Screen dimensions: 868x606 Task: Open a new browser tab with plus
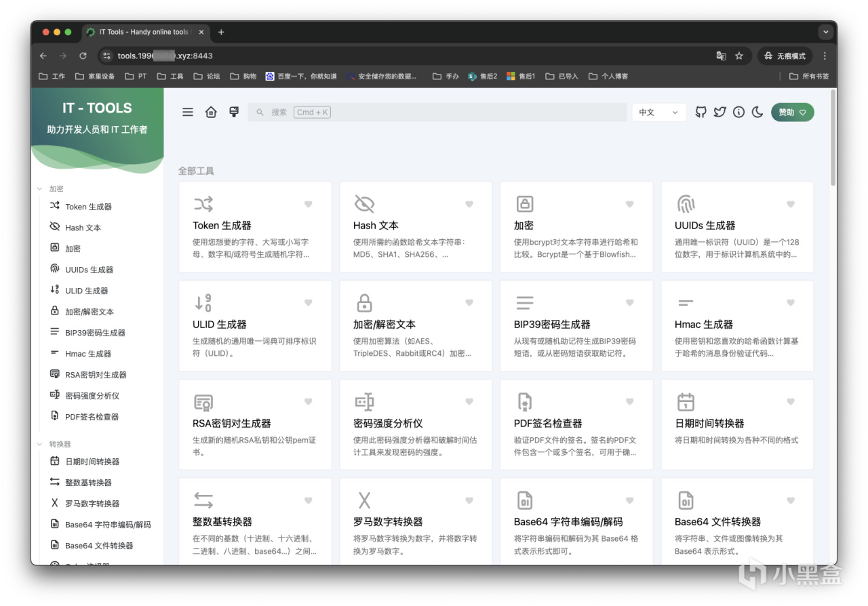point(221,32)
